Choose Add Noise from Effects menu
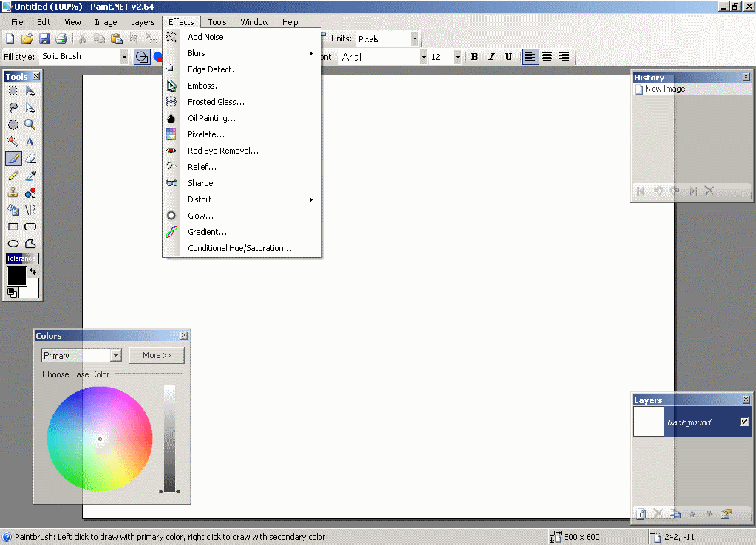 [242, 37]
